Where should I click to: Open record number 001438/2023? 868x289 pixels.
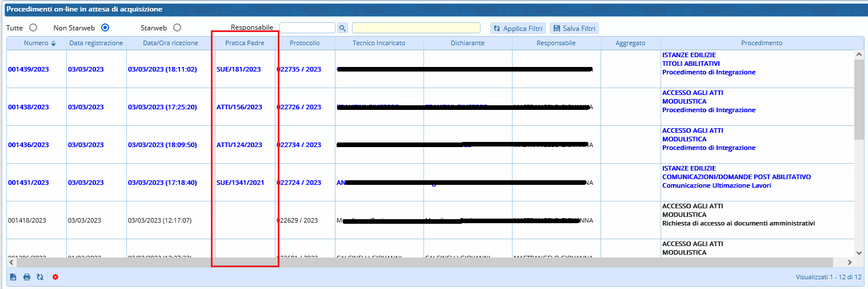click(29, 107)
